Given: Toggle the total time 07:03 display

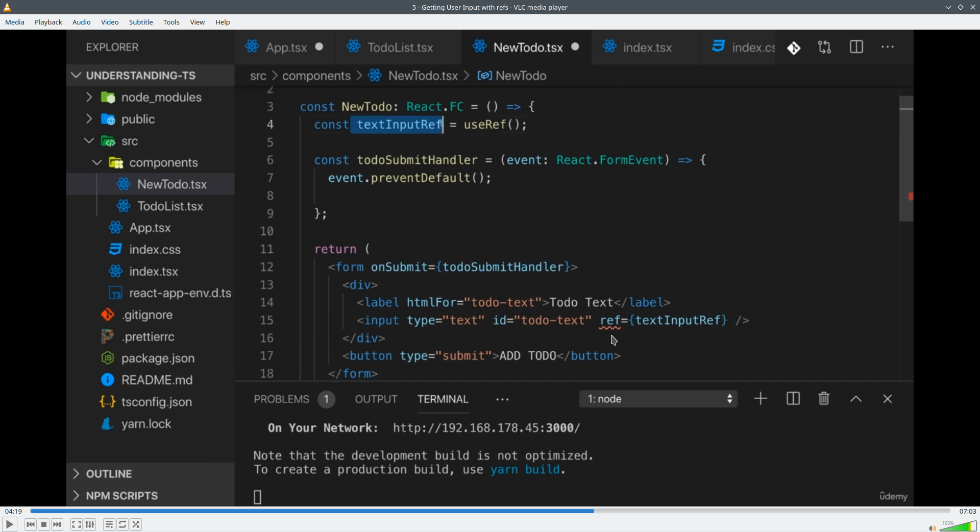Looking at the screenshot, I should click(967, 511).
